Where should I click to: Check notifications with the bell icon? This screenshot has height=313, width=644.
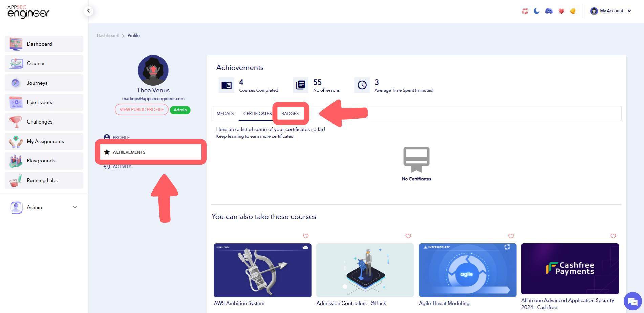point(573,11)
